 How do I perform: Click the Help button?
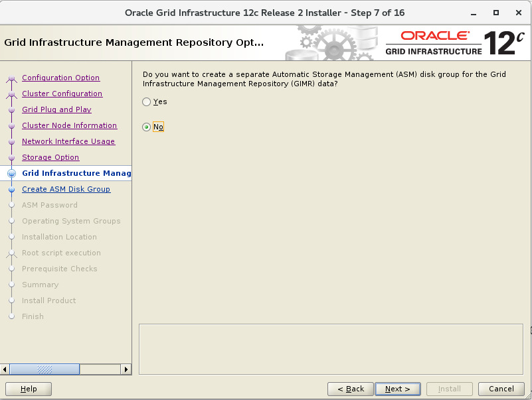pyautogui.click(x=29, y=389)
